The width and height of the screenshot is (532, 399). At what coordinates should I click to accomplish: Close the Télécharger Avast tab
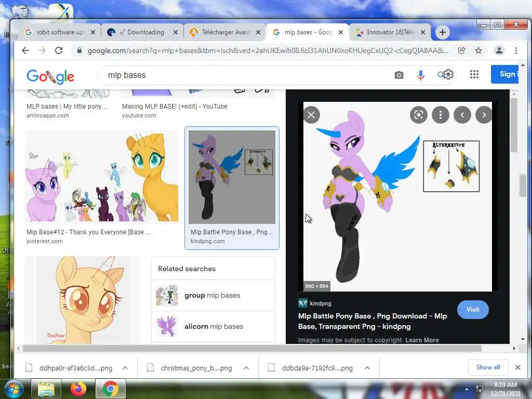[x=258, y=32]
